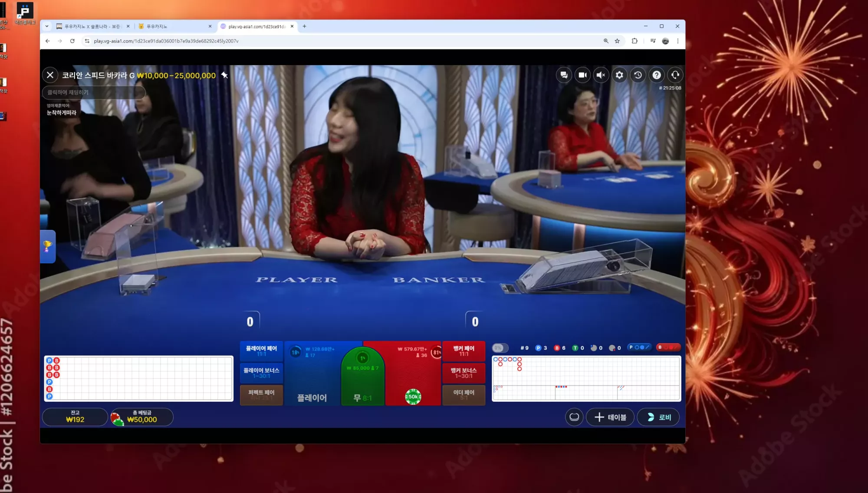Click the live support headset icon
Image resolution: width=868 pixels, height=493 pixels.
tap(675, 75)
